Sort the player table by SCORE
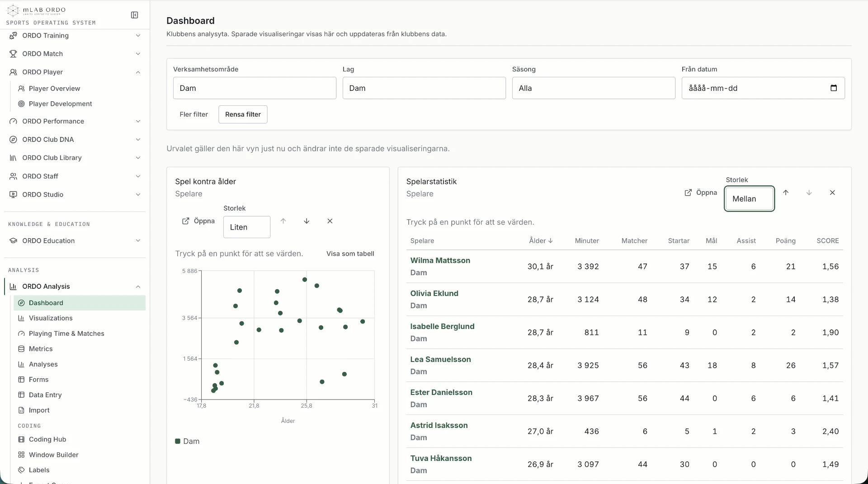 (x=827, y=241)
